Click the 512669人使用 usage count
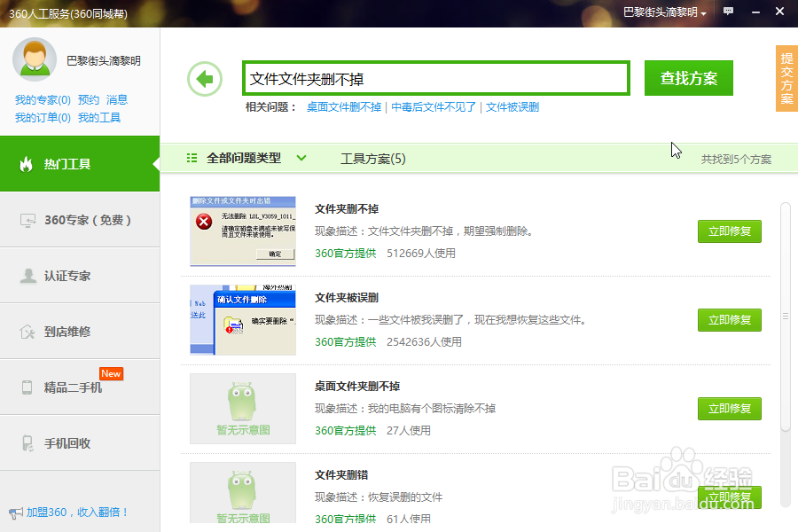Image resolution: width=798 pixels, height=532 pixels. 421,253
